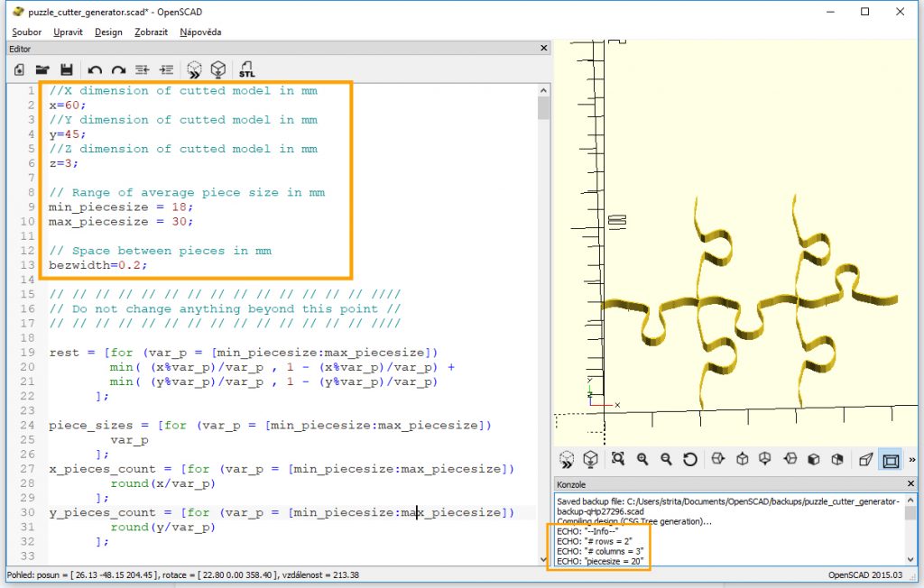Reset the view with the circular arrow icon

coord(690,459)
